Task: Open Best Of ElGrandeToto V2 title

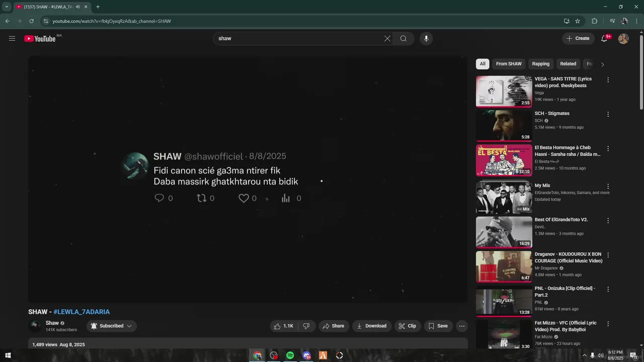Action: (x=561, y=220)
